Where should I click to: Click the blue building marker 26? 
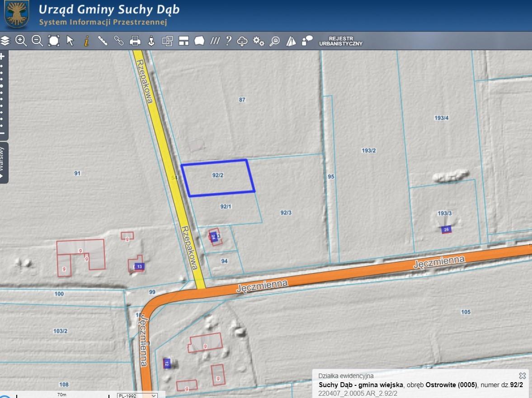pos(446,230)
